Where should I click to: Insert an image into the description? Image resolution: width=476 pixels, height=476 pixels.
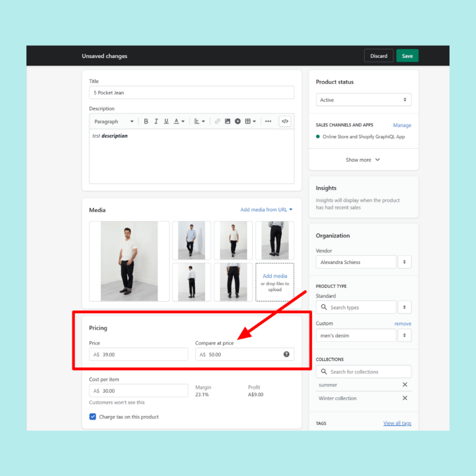click(228, 121)
